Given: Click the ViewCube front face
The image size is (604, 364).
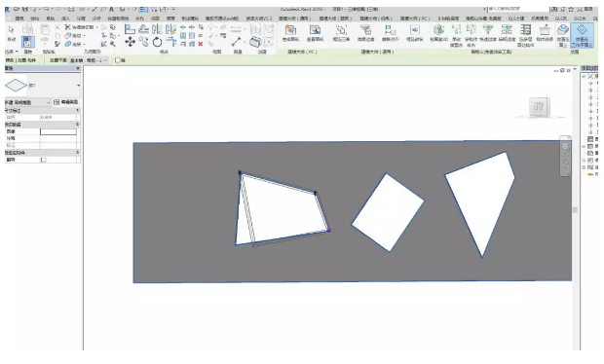Looking at the screenshot, I should (x=539, y=107).
